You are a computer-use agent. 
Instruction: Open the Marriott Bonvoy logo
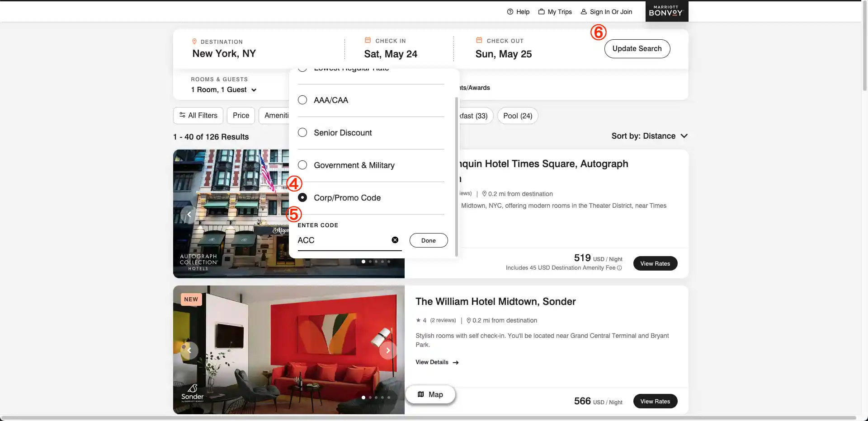[667, 11]
